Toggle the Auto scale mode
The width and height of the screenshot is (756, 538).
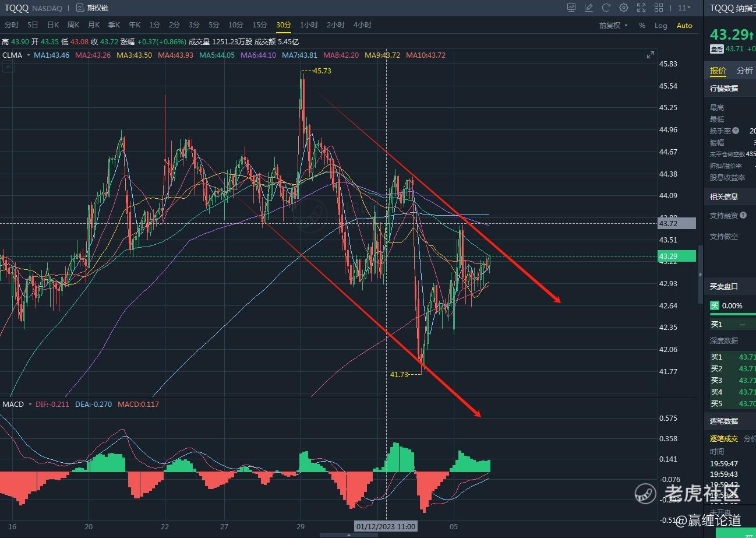[x=684, y=26]
